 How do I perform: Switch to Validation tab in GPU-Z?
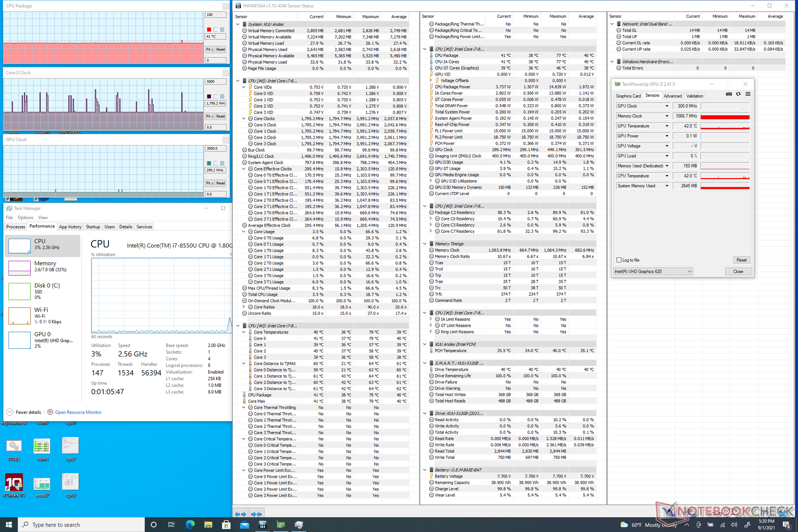695,96
